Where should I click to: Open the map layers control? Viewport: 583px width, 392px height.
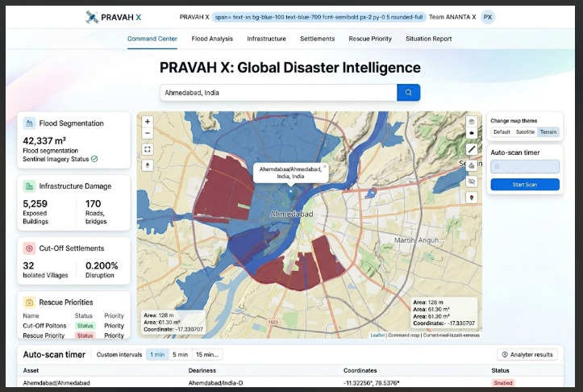coord(472,122)
